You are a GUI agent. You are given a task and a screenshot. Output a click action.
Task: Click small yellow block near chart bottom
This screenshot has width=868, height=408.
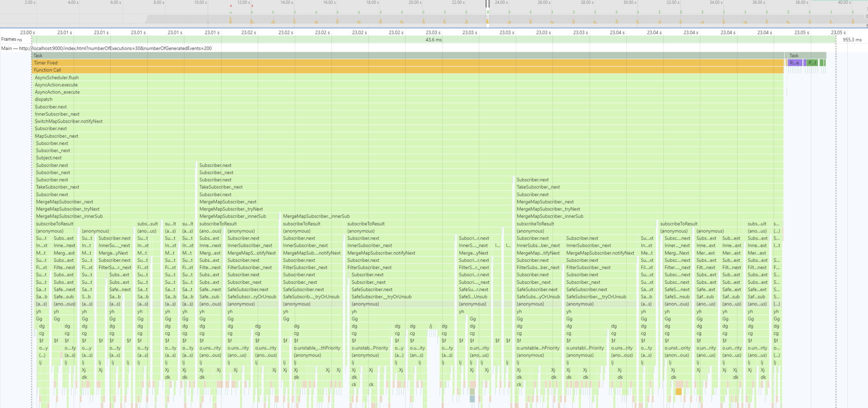pos(678,391)
